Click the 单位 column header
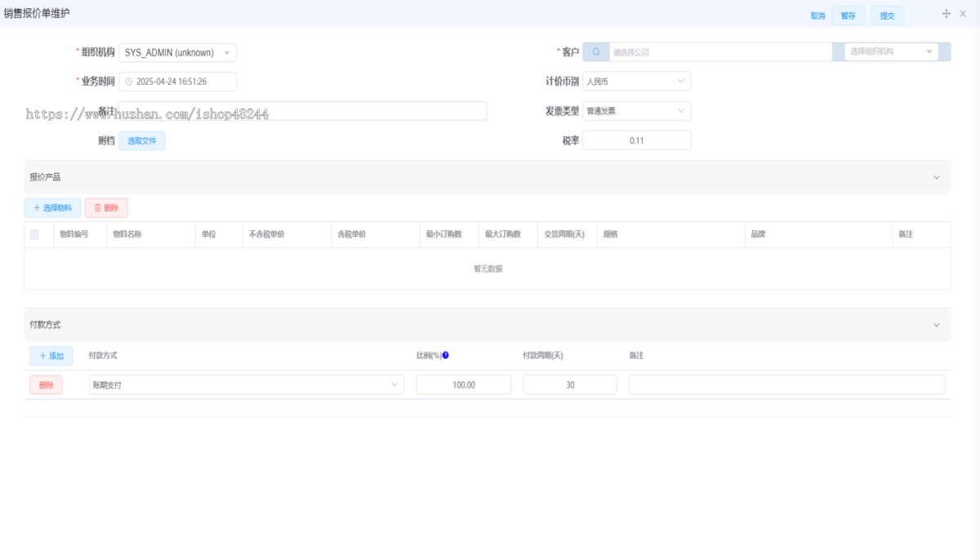980x560 pixels. 209,234
